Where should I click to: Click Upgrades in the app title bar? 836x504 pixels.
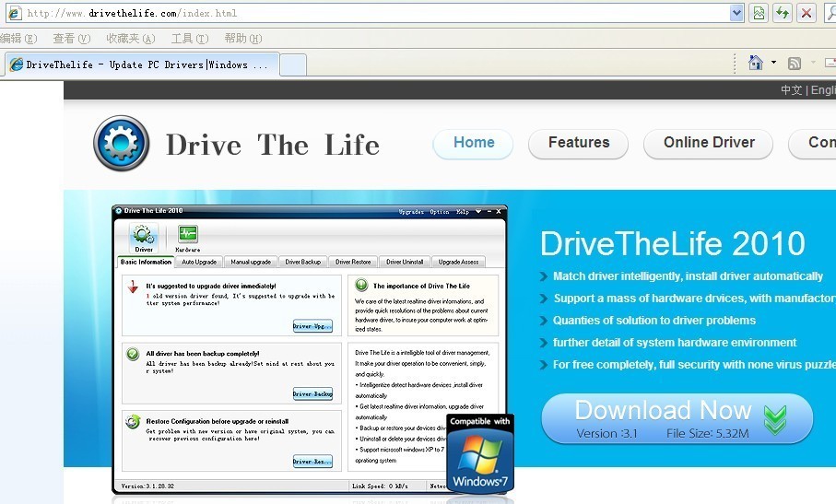click(411, 212)
